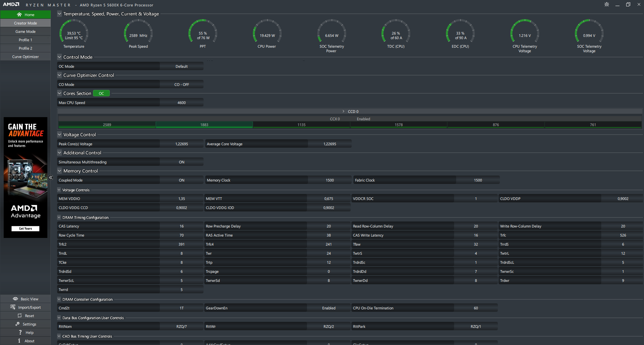Click the 1883 core speed bar
644x345 pixels.
[x=204, y=125]
